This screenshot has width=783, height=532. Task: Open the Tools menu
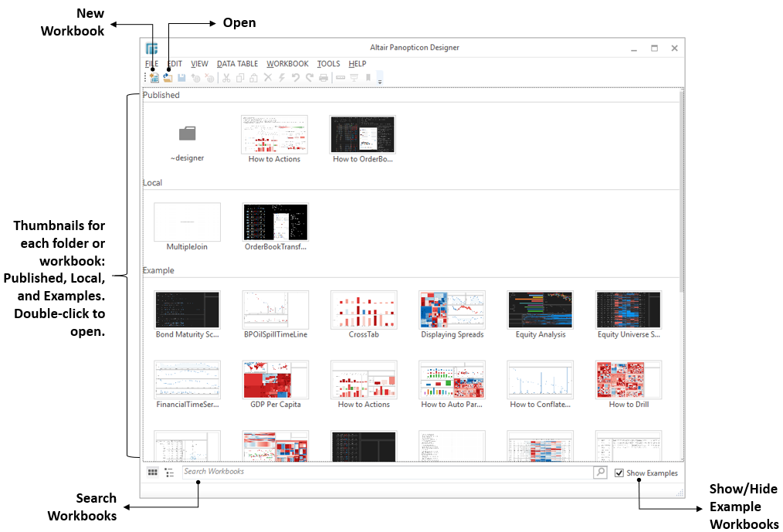[x=328, y=64]
